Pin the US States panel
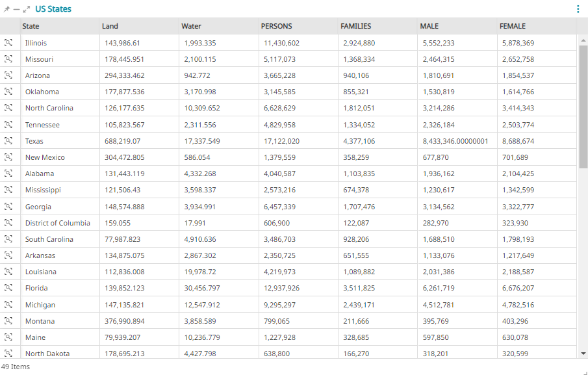Image resolution: width=588 pixels, height=375 pixels. click(x=6, y=10)
